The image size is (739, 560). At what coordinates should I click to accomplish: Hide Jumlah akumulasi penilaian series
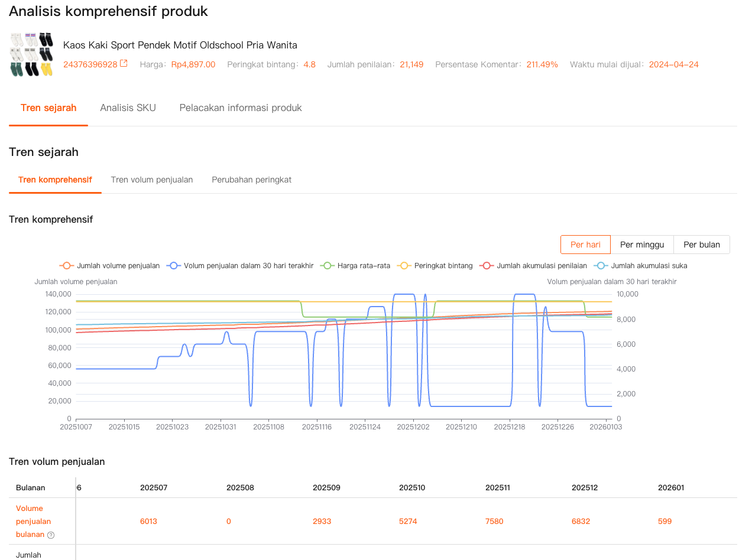[535, 266]
